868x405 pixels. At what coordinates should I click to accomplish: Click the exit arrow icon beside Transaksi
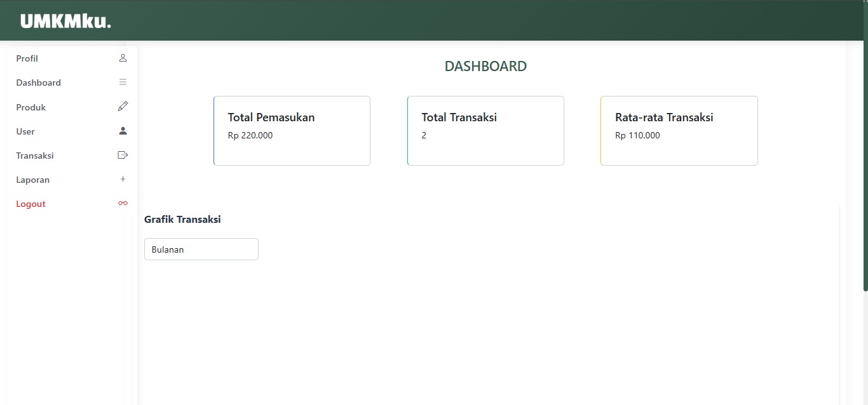pos(123,155)
